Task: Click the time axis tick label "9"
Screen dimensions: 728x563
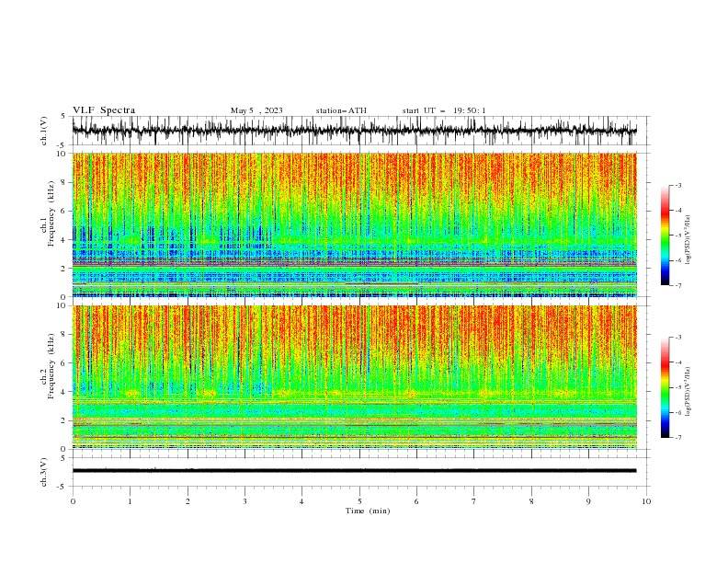Action: pyautogui.click(x=588, y=501)
